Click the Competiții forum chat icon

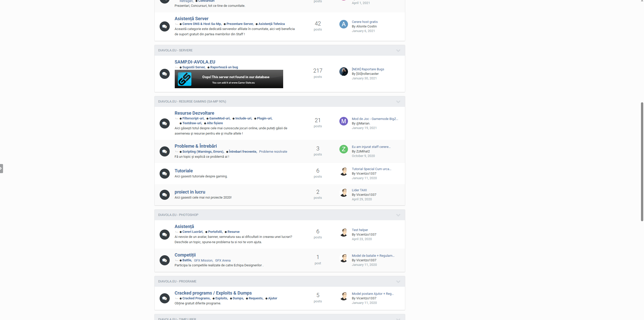click(164, 260)
